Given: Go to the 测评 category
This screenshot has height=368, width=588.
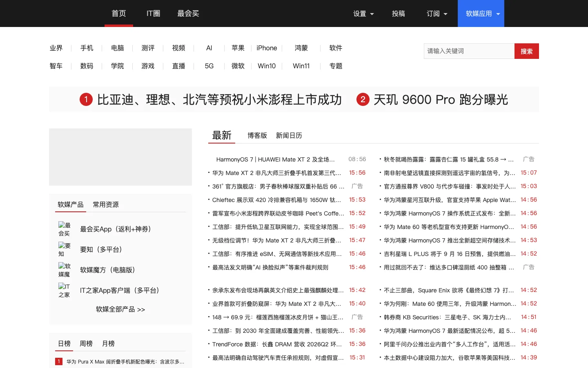Looking at the screenshot, I should pyautogui.click(x=148, y=48).
